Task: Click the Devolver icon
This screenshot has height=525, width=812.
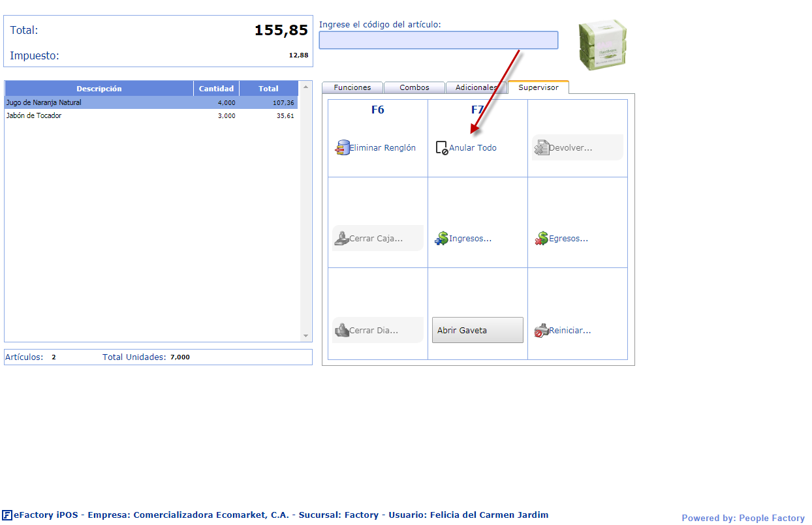Action: pyautogui.click(x=541, y=148)
